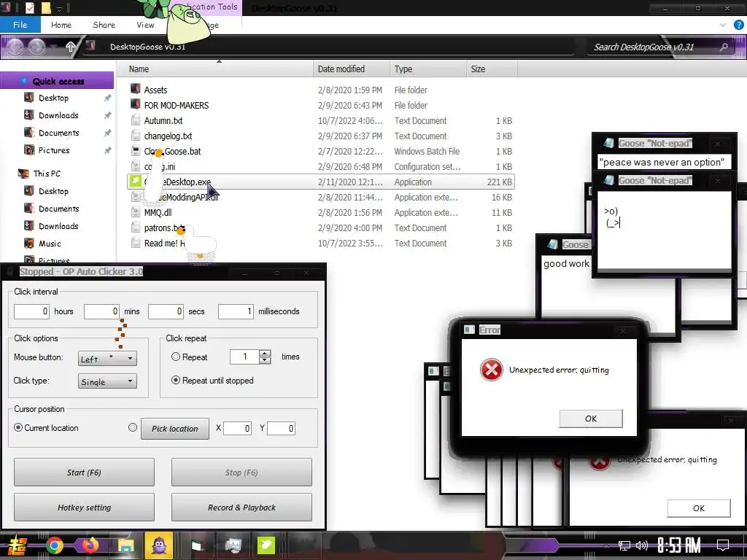747x560 pixels.
Task: Click the Documents icon under Quick access
Action: coord(29,133)
